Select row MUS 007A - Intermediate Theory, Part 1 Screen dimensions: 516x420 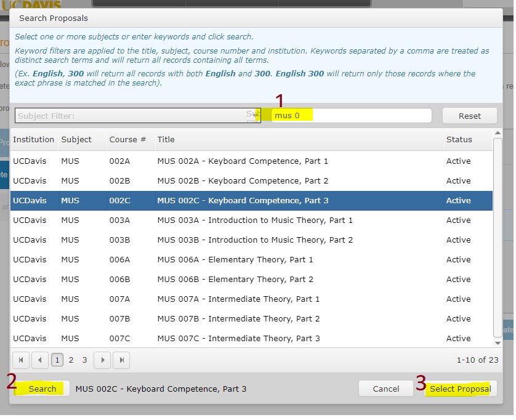[x=252, y=300]
